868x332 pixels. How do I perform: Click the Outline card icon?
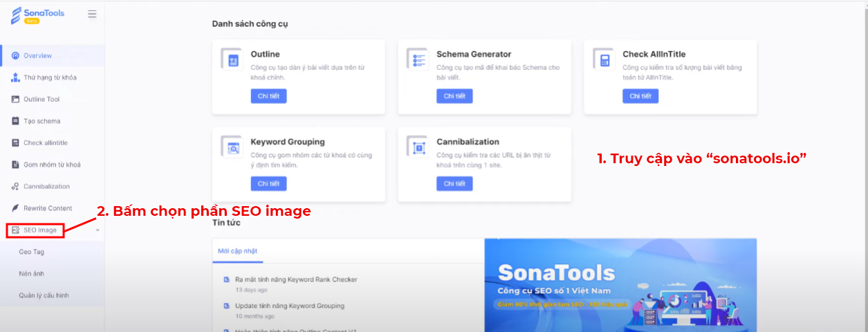(x=233, y=60)
